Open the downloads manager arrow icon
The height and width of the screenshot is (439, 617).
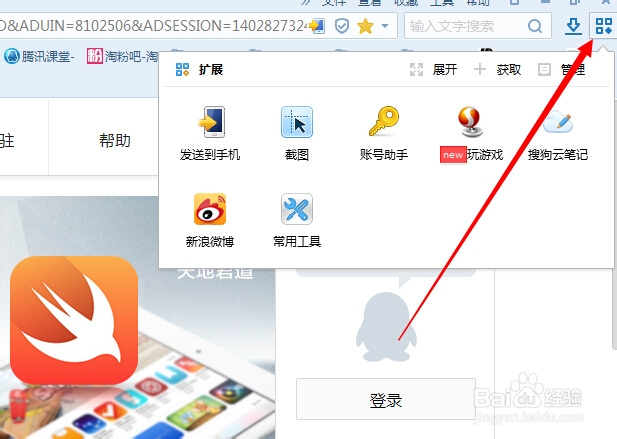[x=573, y=26]
